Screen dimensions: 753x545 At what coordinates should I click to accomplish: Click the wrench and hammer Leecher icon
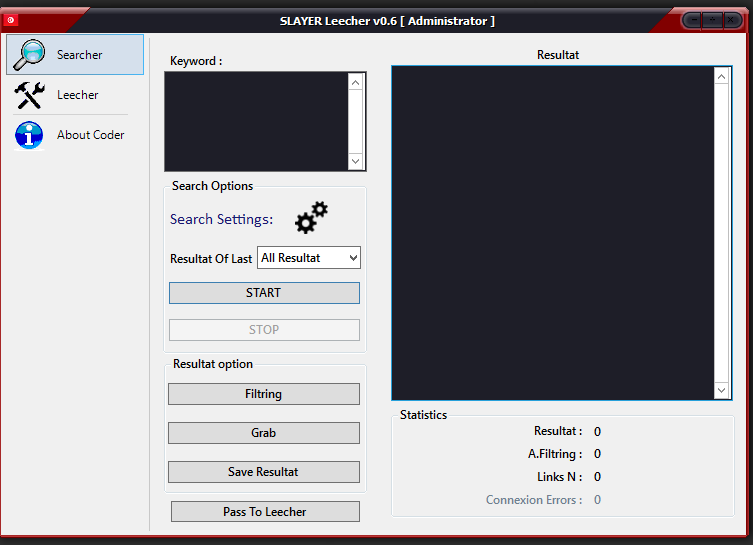coord(29,95)
